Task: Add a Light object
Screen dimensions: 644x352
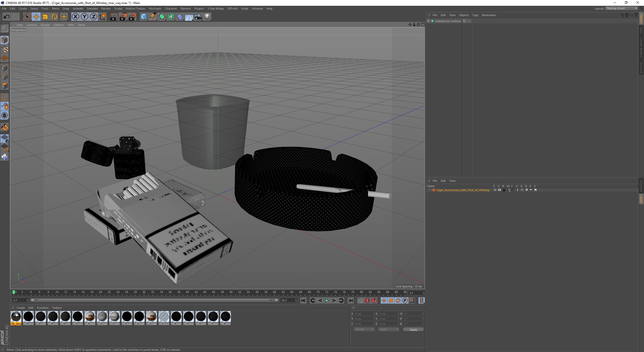Action: (207, 17)
